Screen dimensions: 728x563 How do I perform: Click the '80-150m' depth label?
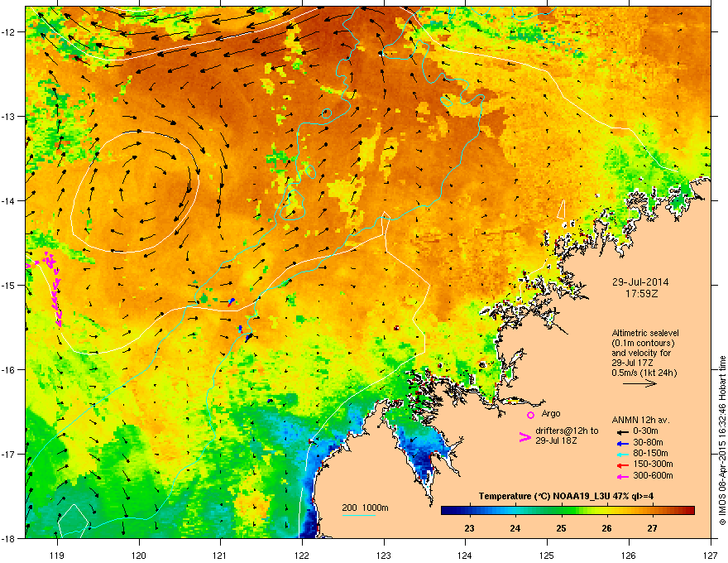pyautogui.click(x=650, y=453)
